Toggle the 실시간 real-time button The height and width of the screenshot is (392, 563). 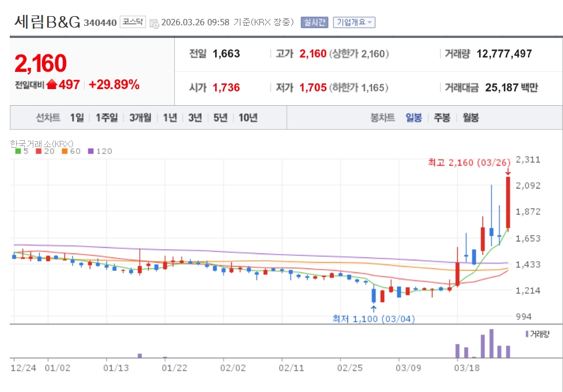pos(315,22)
